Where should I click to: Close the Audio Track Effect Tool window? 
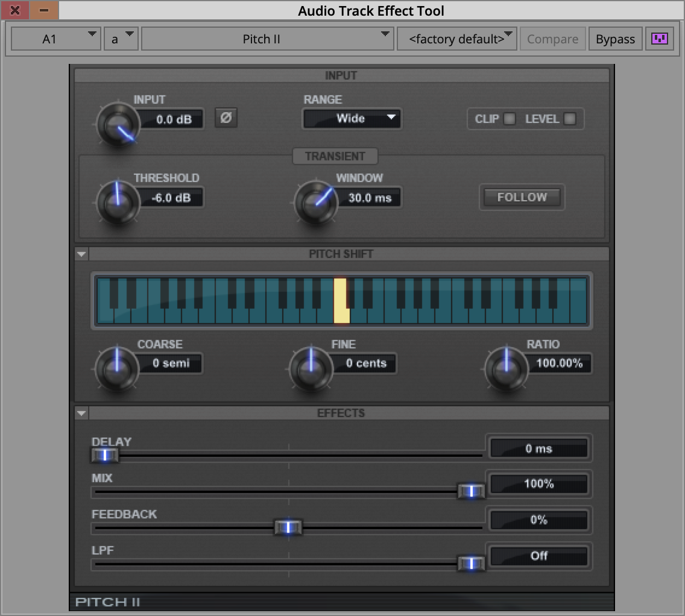[x=15, y=10]
